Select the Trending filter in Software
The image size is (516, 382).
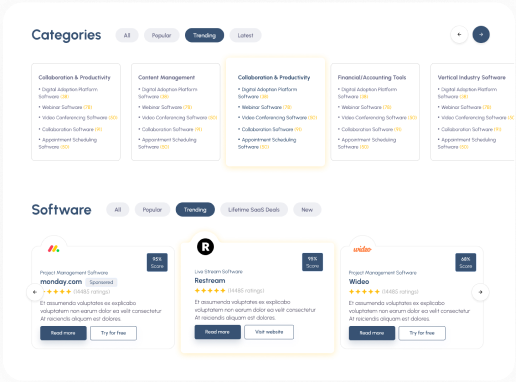coord(195,210)
